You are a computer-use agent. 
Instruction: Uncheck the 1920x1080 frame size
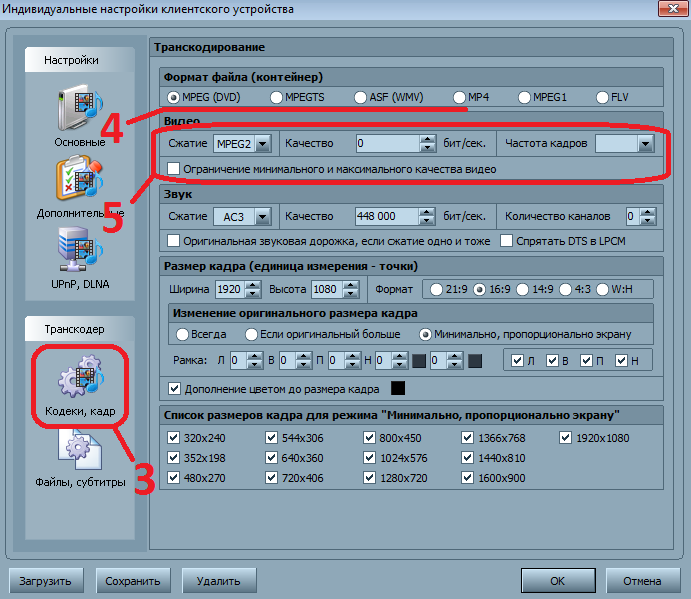coord(565,437)
